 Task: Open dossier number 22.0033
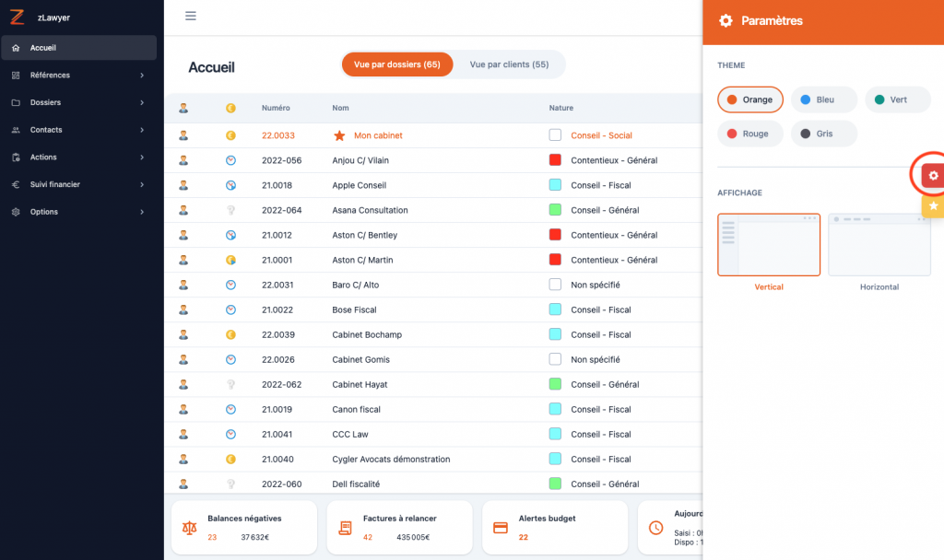[x=277, y=135]
